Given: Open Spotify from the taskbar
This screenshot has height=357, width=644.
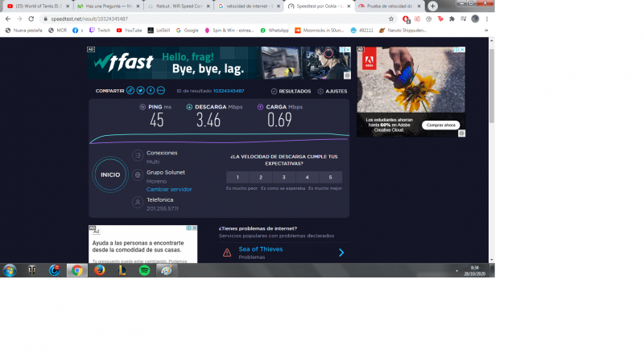Looking at the screenshot, I should pos(144,270).
